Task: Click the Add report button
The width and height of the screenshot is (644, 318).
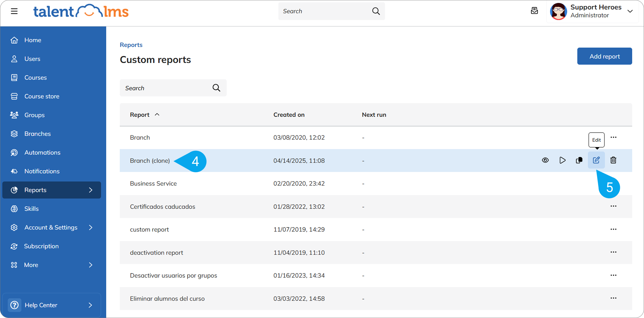Action: click(x=604, y=56)
